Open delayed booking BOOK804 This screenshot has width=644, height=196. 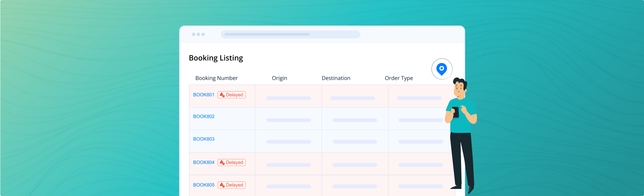coord(204,162)
